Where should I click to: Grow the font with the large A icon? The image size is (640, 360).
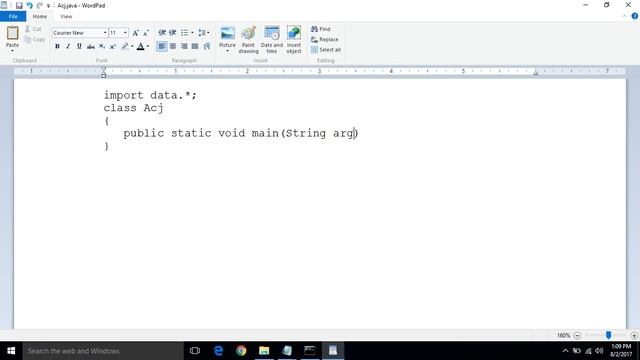coord(136,33)
